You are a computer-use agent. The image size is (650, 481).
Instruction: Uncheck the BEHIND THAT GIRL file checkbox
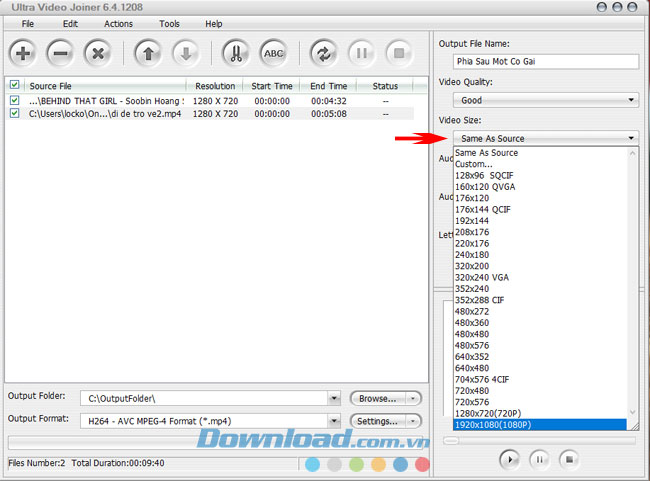click(x=14, y=100)
